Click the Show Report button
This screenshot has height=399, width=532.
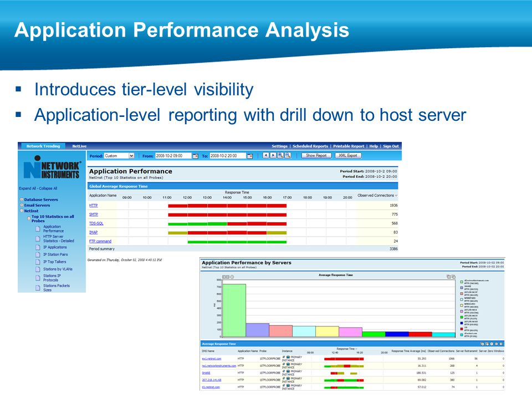coord(316,155)
